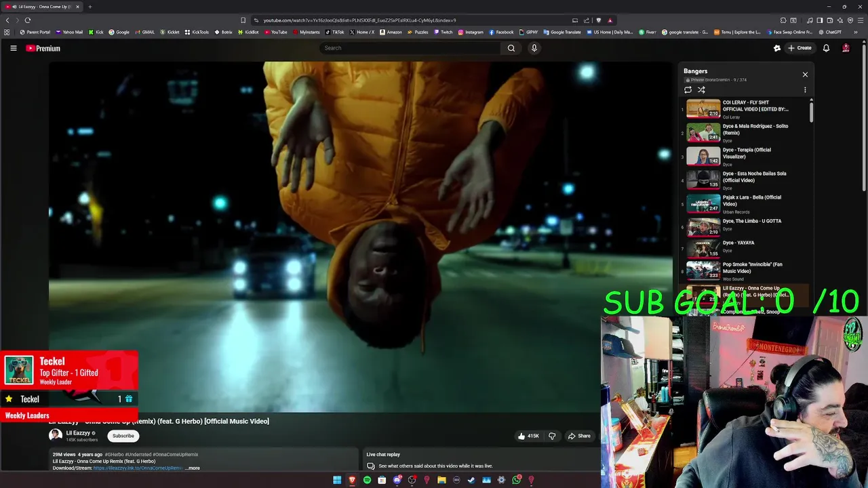Image resolution: width=868 pixels, height=488 pixels.
Task: Click the browser address bar URL
Action: pos(359,20)
